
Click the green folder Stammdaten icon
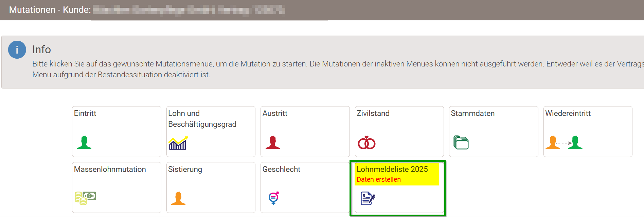(x=461, y=142)
